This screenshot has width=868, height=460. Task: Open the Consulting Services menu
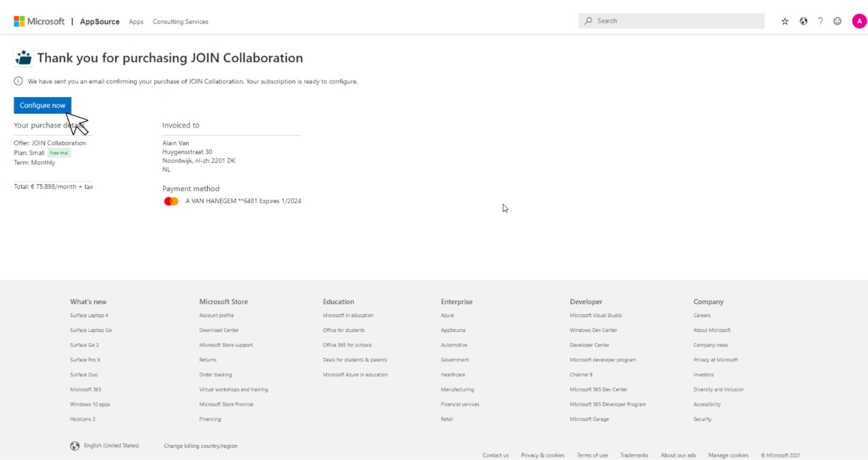pos(180,22)
